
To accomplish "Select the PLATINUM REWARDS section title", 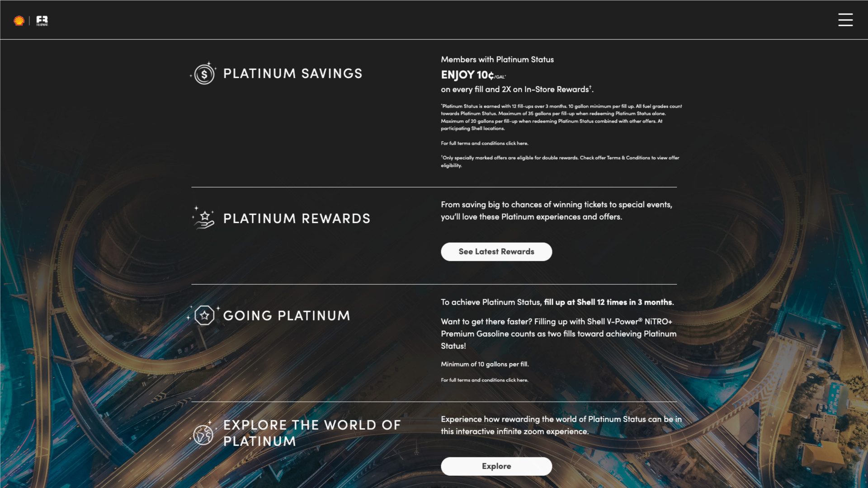I will click(x=297, y=218).
